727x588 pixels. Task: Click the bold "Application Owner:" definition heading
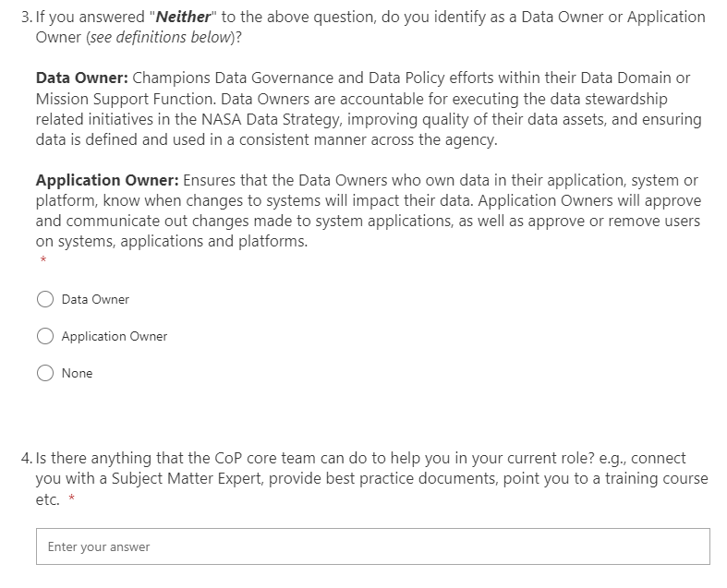[x=107, y=180]
